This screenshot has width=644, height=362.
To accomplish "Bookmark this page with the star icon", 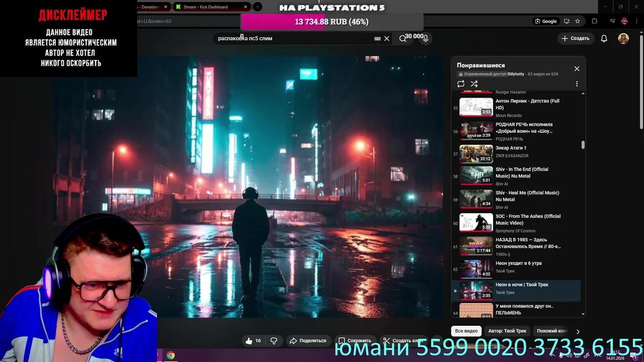I will pos(578,21).
